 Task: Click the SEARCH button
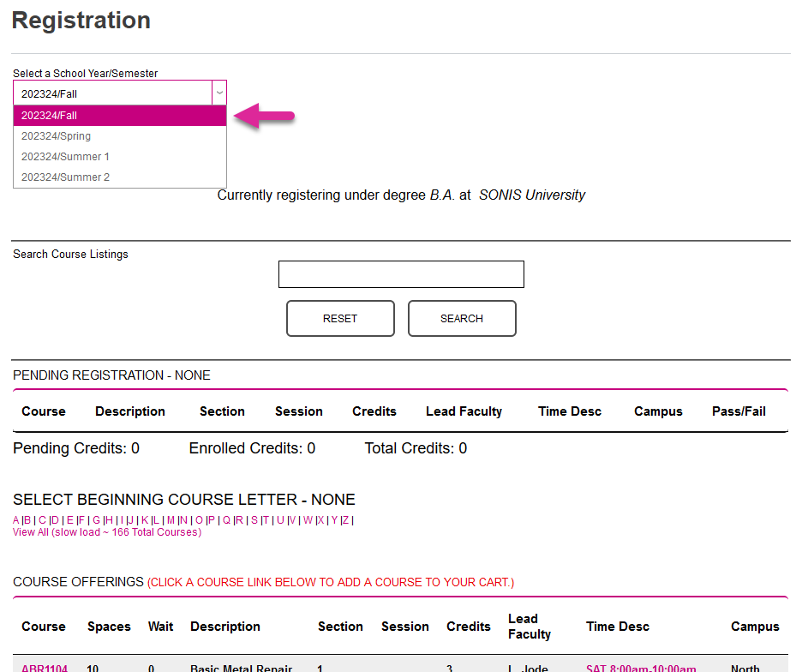pos(462,318)
